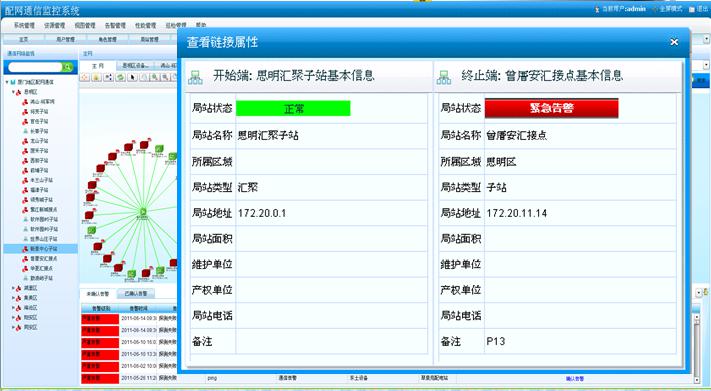The width and height of the screenshot is (711, 391).
Task: Open the 性能管理 menu
Action: coord(146,25)
